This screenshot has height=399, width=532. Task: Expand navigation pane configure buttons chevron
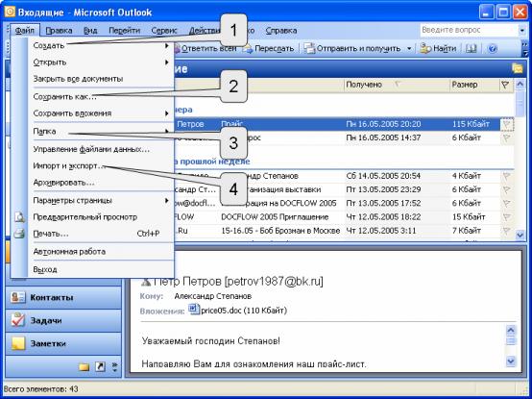(x=114, y=366)
